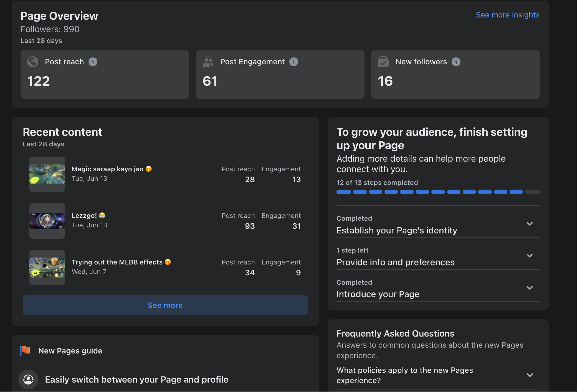
Task: Open the Lezzgo! post thumbnail
Action: (x=47, y=221)
